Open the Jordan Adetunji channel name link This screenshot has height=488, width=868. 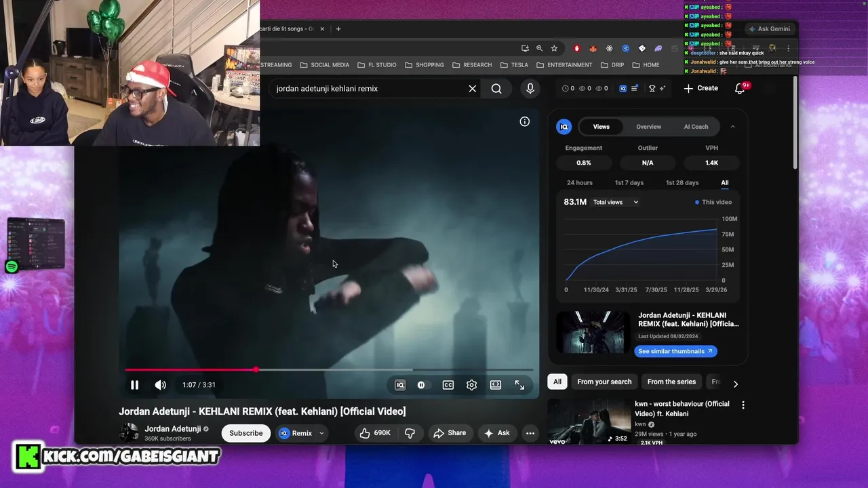pos(173,429)
